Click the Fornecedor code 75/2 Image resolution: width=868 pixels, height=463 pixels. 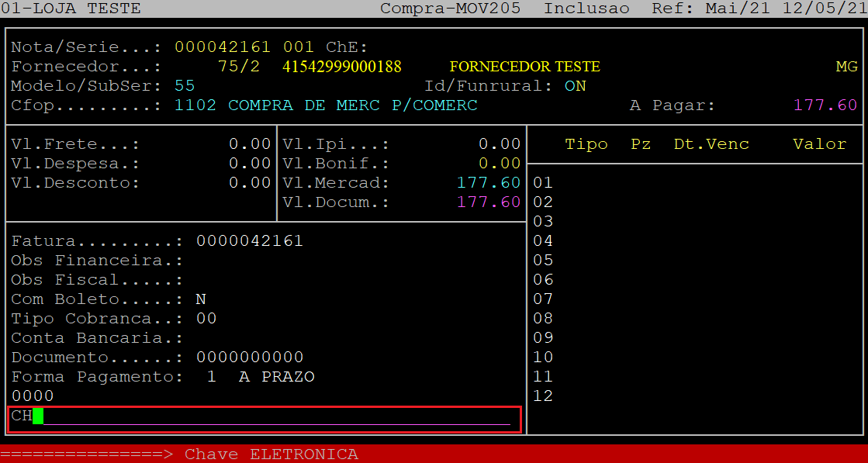coord(239,67)
